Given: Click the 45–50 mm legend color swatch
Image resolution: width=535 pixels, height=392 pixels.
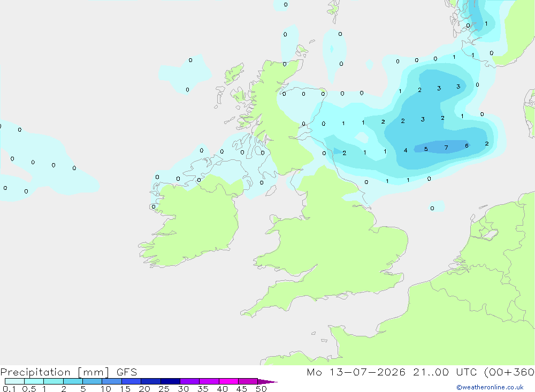Looking at the screenshot, I should click(248, 381).
